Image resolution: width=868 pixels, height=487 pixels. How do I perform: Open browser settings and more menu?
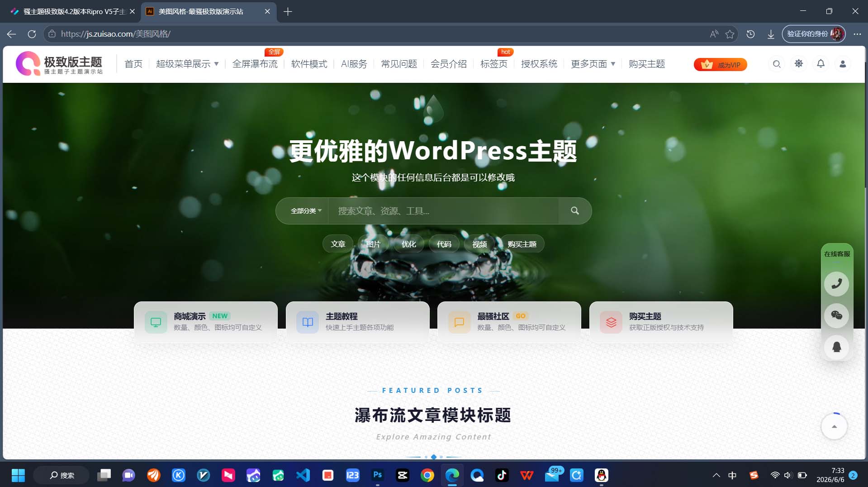tap(857, 34)
